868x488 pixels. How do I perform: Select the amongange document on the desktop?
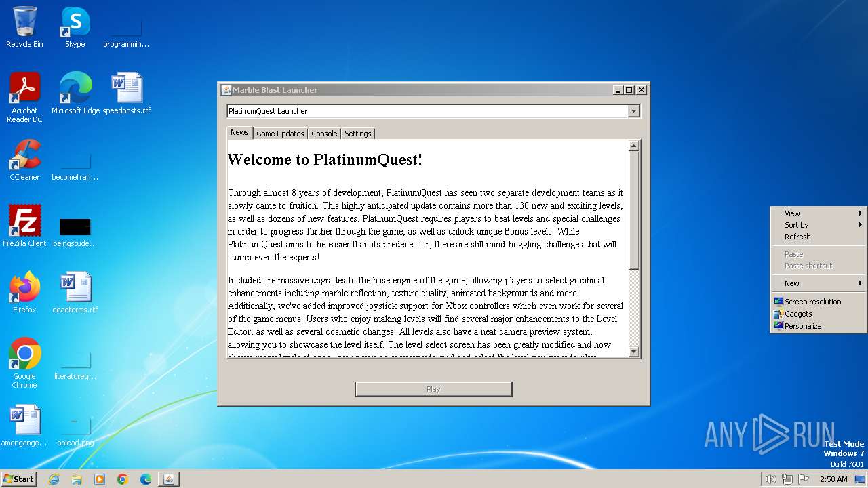pos(24,425)
